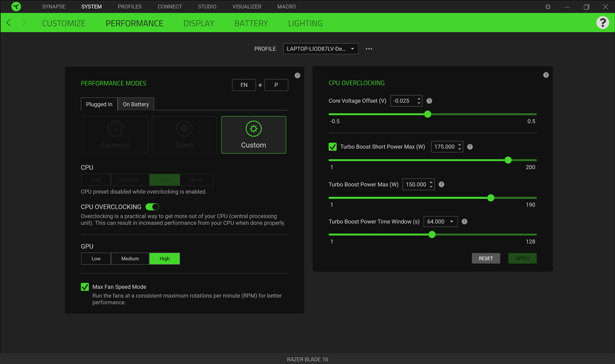Click the Turbo Boost Short Power Max slider handle

[508, 160]
